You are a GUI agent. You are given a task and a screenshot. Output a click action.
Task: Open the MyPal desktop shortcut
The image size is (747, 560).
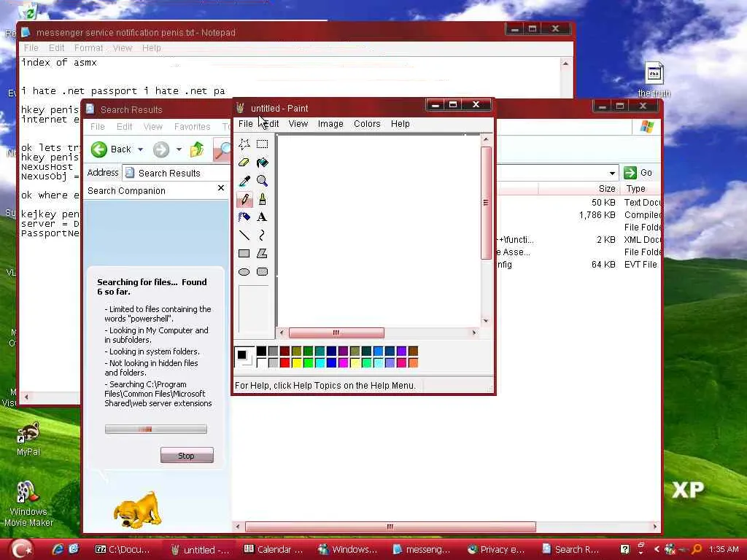click(28, 438)
